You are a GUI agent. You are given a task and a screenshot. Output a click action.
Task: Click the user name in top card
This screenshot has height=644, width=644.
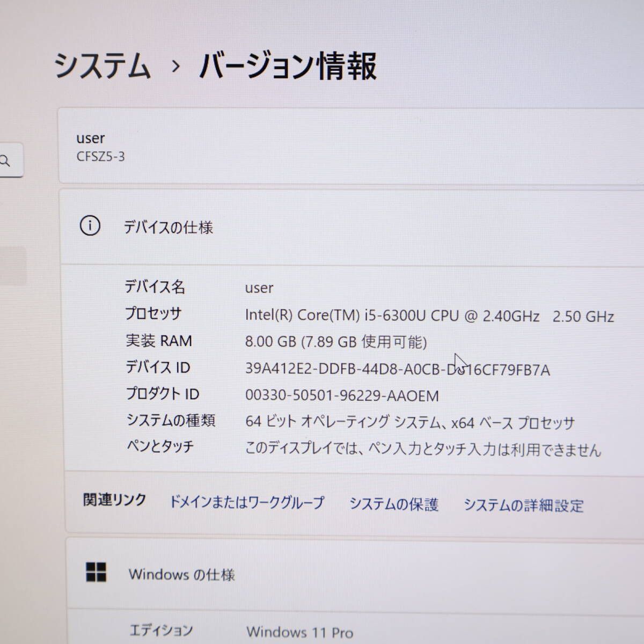pyautogui.click(x=90, y=138)
